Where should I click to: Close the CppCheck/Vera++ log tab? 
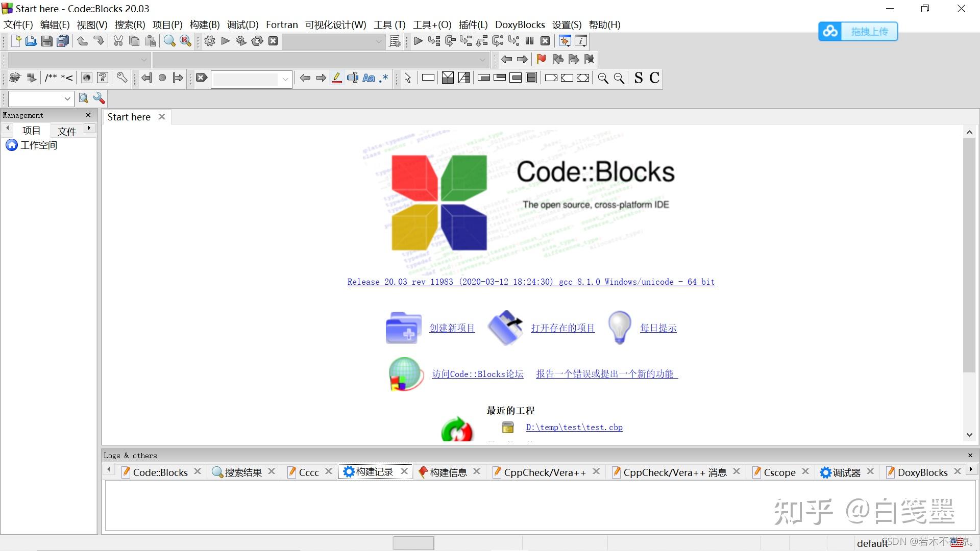click(x=596, y=471)
